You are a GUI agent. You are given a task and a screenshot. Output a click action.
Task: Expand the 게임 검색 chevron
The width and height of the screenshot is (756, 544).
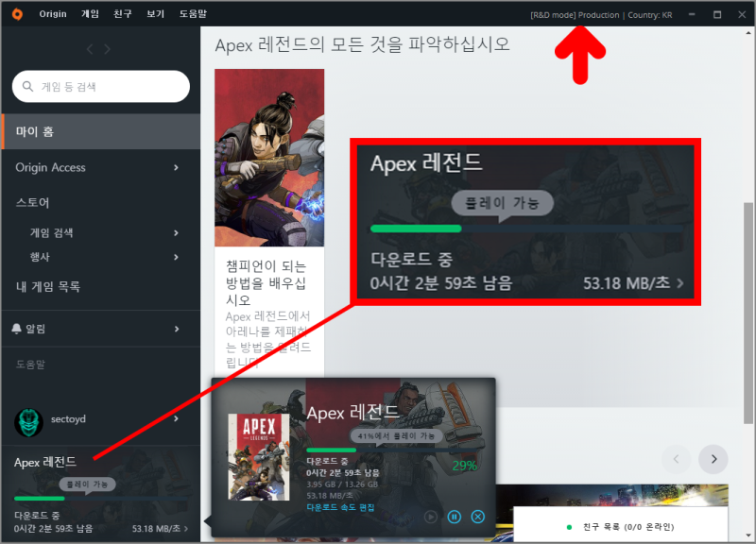pos(177,233)
